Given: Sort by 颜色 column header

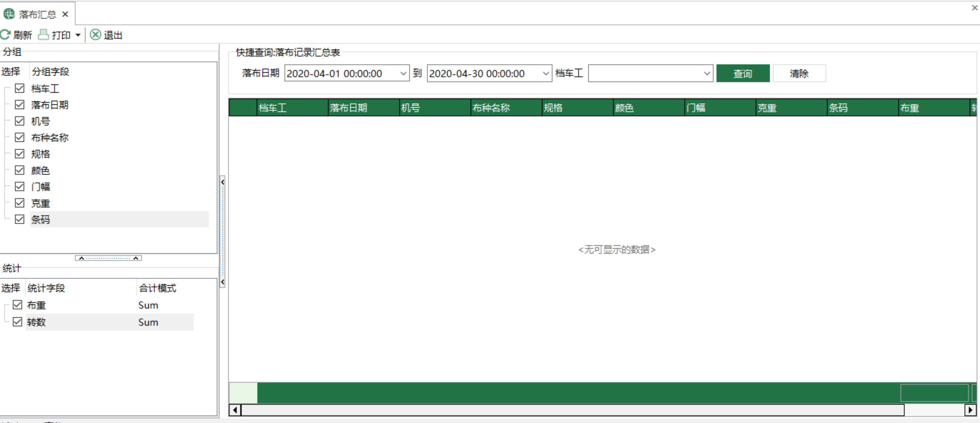Looking at the screenshot, I should click(649, 108).
